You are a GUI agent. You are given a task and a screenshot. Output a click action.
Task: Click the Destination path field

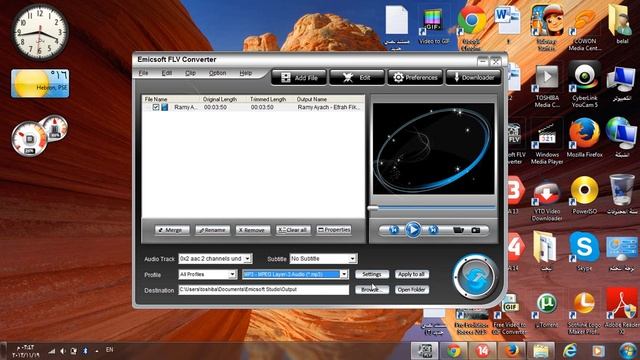pos(264,289)
